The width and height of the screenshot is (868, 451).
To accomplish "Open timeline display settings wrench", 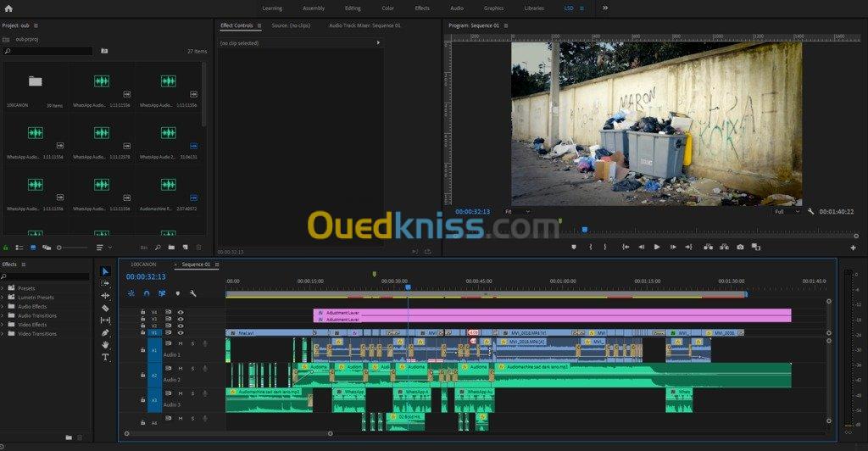I will click(x=193, y=293).
